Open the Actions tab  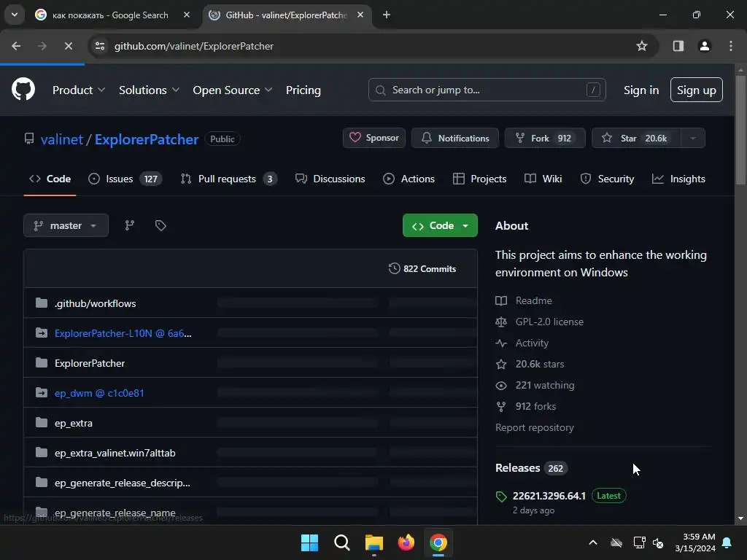[x=409, y=179]
